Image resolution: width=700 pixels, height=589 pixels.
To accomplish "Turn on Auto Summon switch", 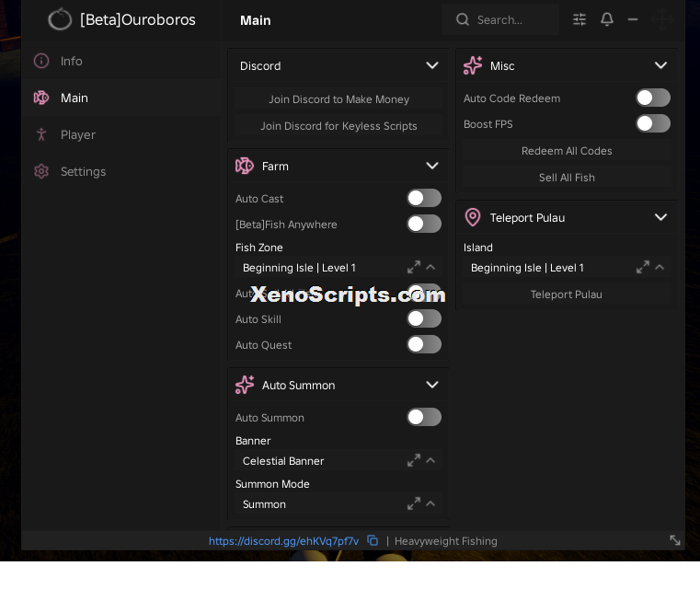I will click(424, 417).
